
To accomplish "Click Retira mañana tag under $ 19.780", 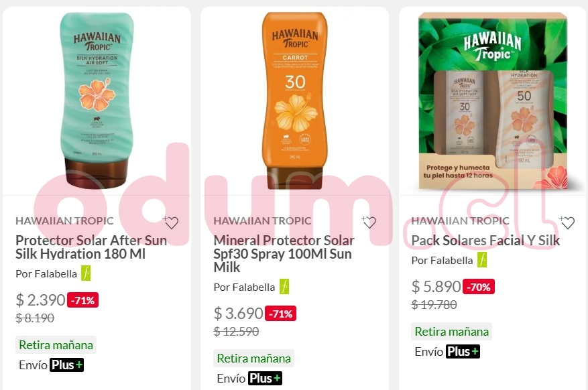I will 451,331.
